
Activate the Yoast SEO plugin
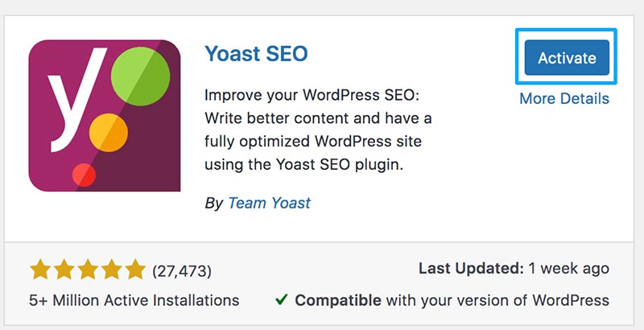(x=567, y=58)
